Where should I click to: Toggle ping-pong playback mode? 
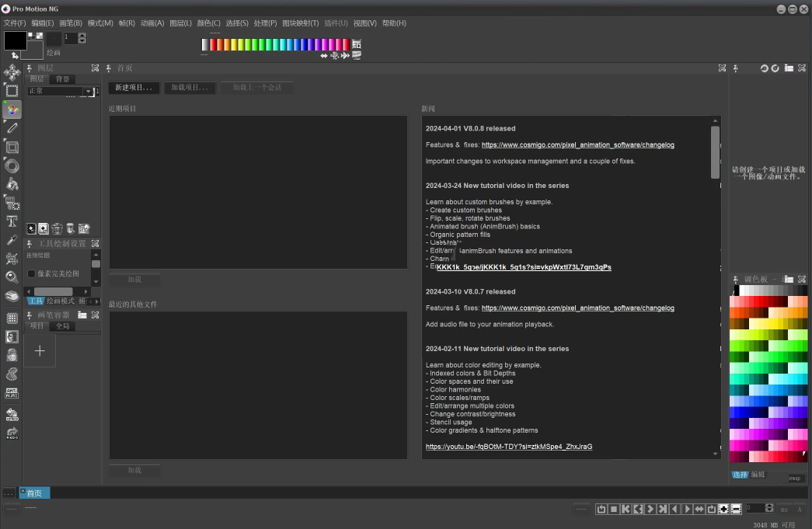(699, 510)
